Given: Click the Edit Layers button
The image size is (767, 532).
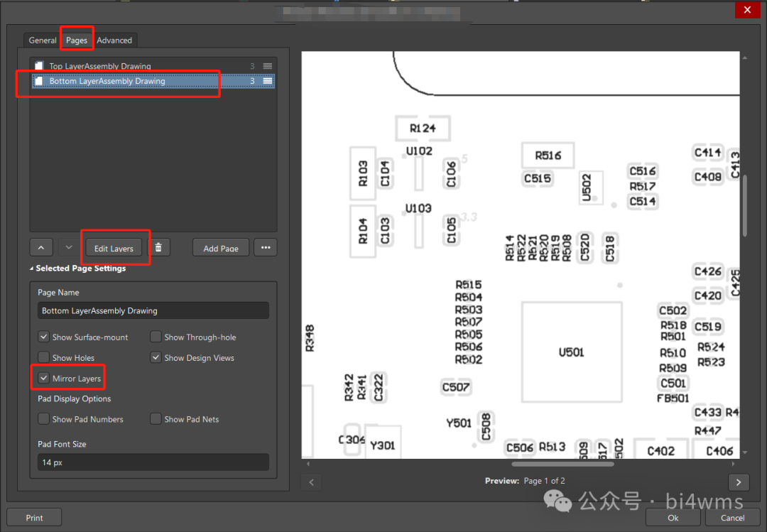Looking at the screenshot, I should point(114,248).
